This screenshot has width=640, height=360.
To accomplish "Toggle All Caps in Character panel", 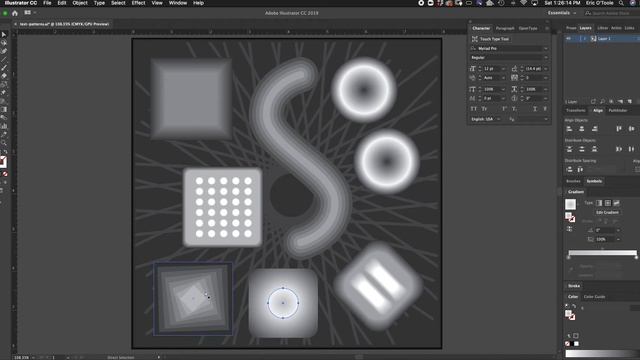I will point(474,109).
